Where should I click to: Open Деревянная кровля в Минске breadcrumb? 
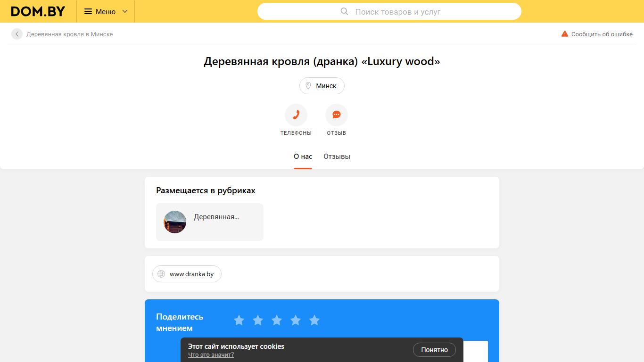(70, 34)
